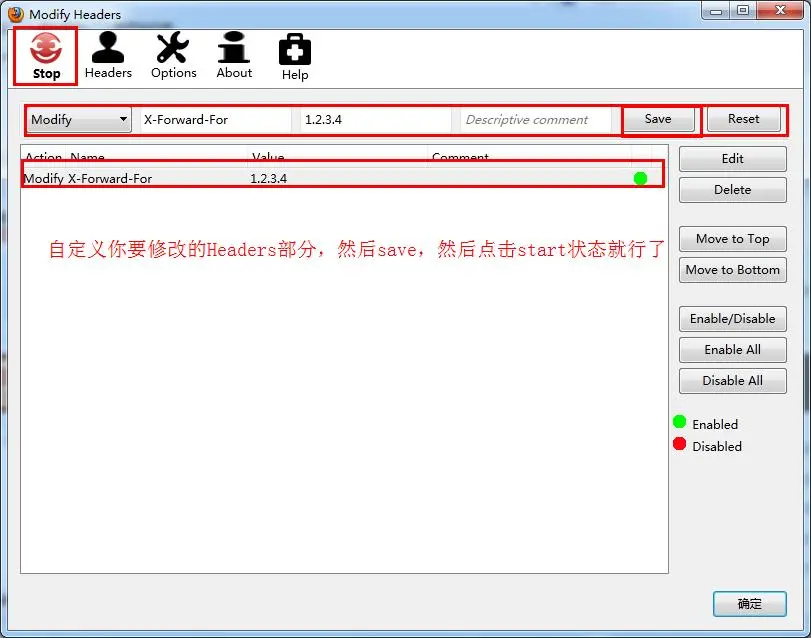
Task: Click the header value field containing 1.2.3.4
Action: [x=376, y=120]
